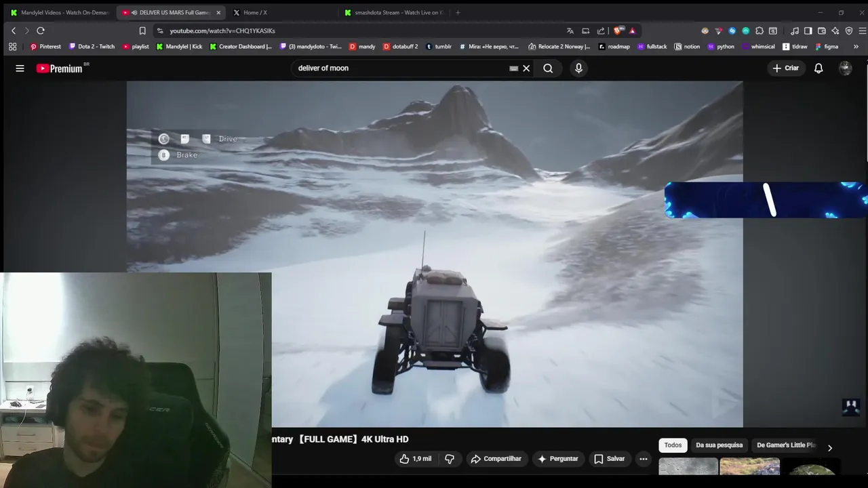This screenshot has height=488, width=868.
Task: Like the video (1,9 mil)
Action: 415,459
